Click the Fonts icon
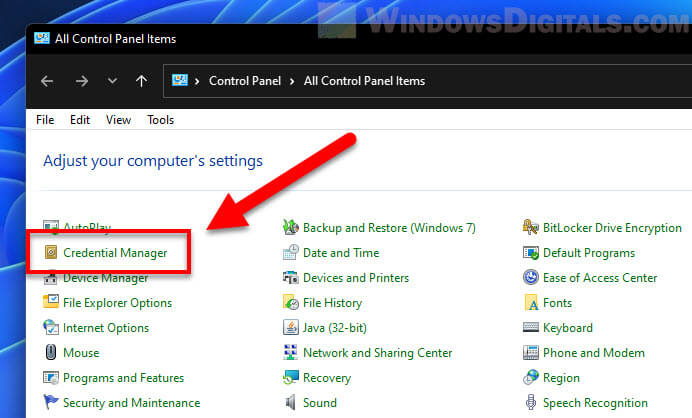This screenshot has width=692, height=418. (x=531, y=302)
